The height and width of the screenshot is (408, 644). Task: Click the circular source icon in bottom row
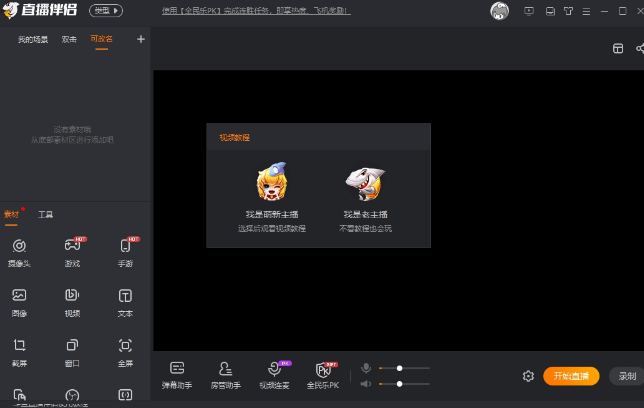(72, 395)
